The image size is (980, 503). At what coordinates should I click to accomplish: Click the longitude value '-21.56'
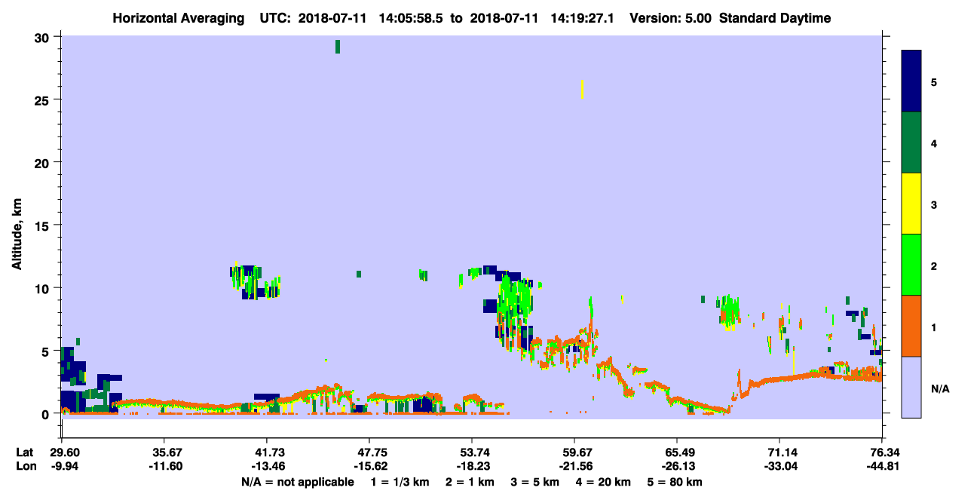click(x=574, y=467)
